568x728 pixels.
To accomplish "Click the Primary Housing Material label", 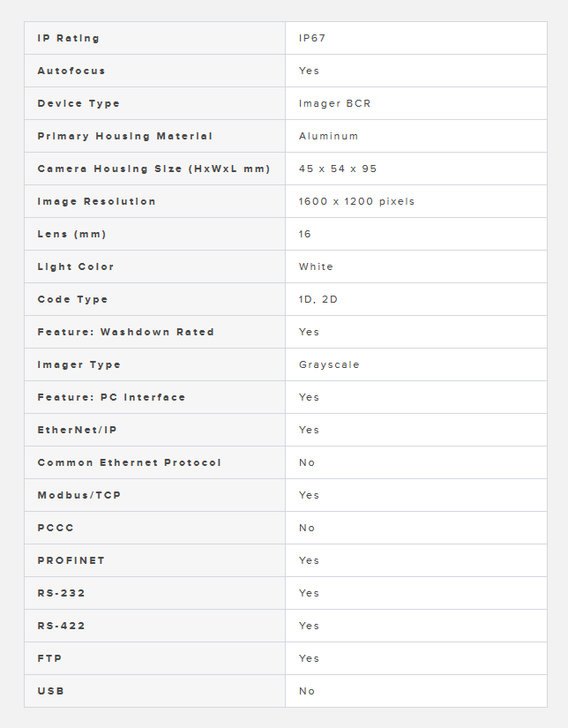I will pos(125,137).
